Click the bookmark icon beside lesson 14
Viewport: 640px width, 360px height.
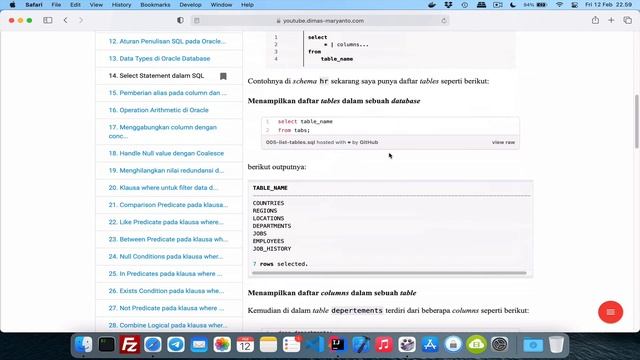click(223, 76)
